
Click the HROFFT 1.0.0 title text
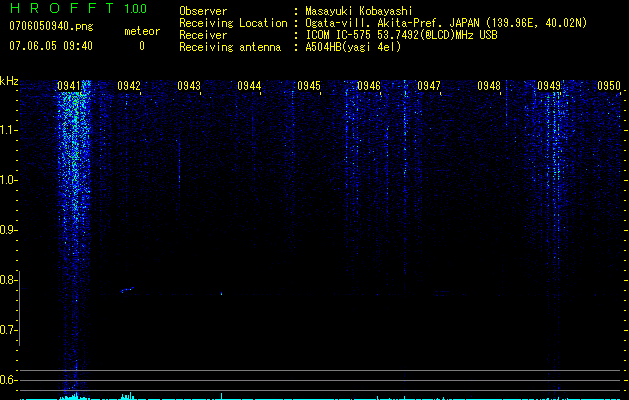[78, 8]
